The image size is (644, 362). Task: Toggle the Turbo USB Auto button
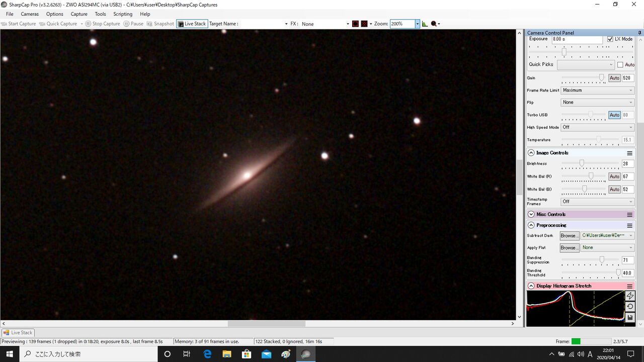pyautogui.click(x=614, y=115)
